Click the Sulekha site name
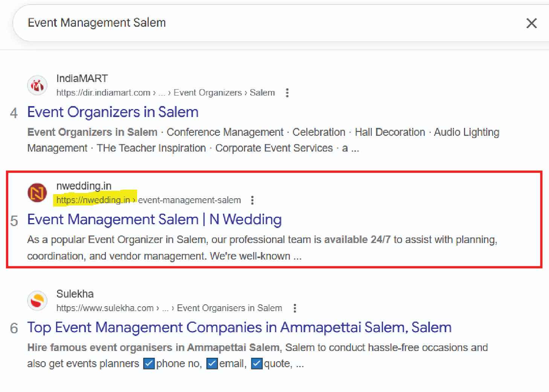Image resolution: width=549 pixels, height=392 pixels. pyautogui.click(x=75, y=294)
